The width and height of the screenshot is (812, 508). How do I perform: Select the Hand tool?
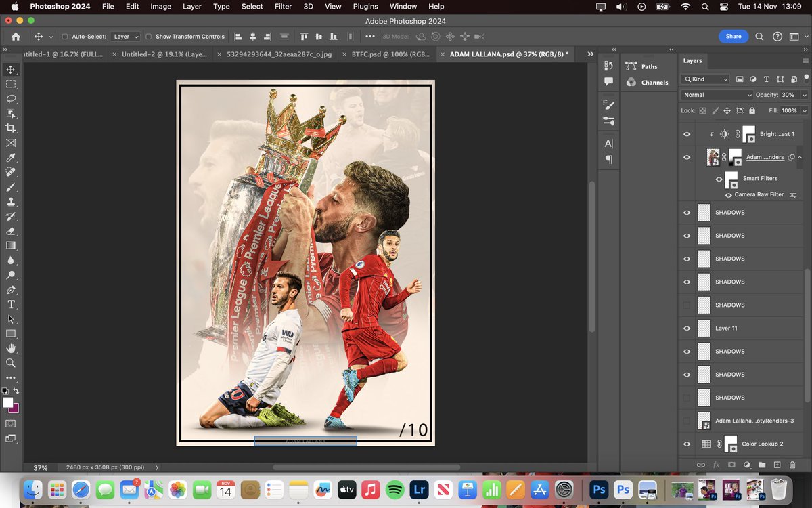coord(11,348)
